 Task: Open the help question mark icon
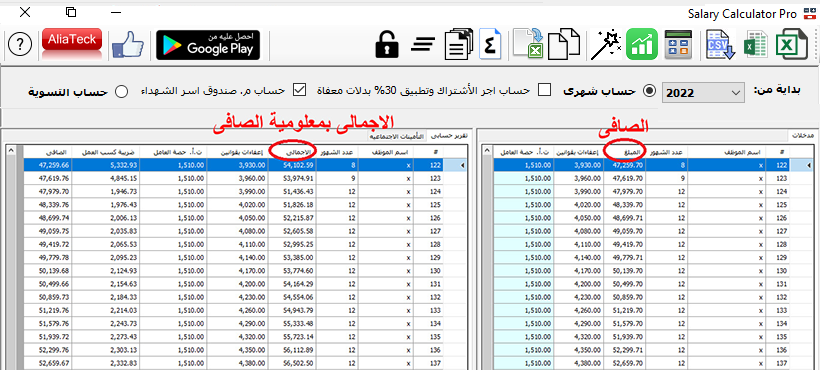point(20,45)
